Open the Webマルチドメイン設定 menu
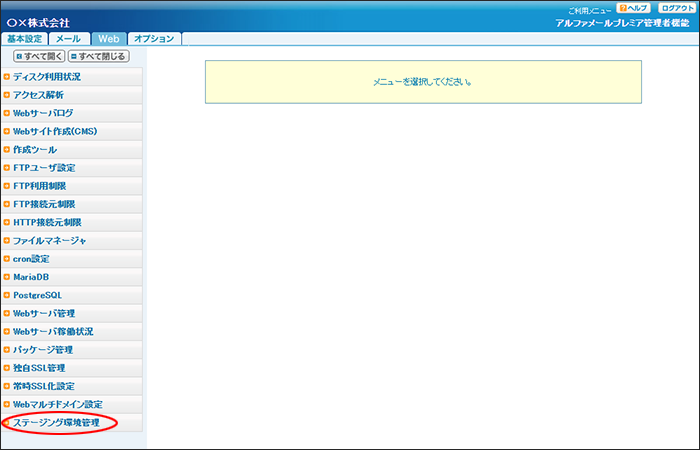Viewport: 700px width, 450px height. point(57,404)
